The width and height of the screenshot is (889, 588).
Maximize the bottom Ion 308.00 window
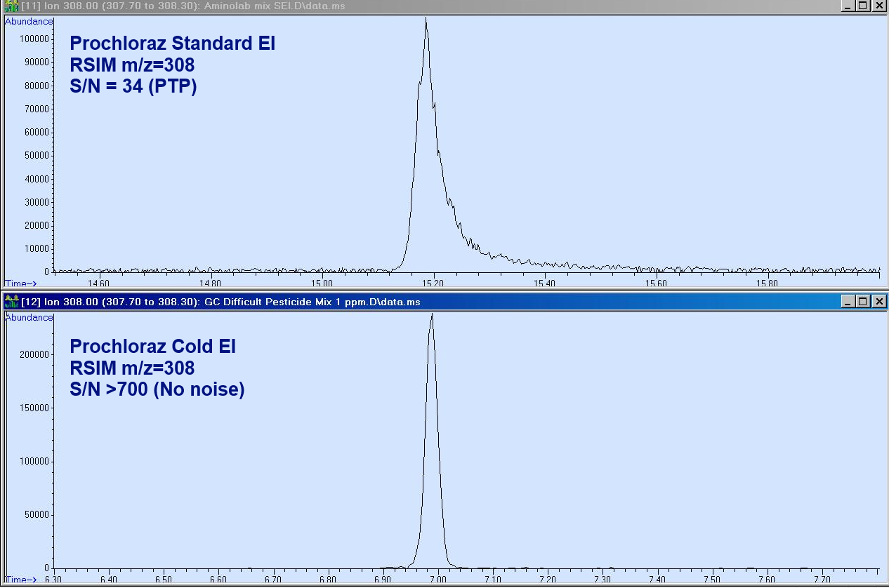863,302
